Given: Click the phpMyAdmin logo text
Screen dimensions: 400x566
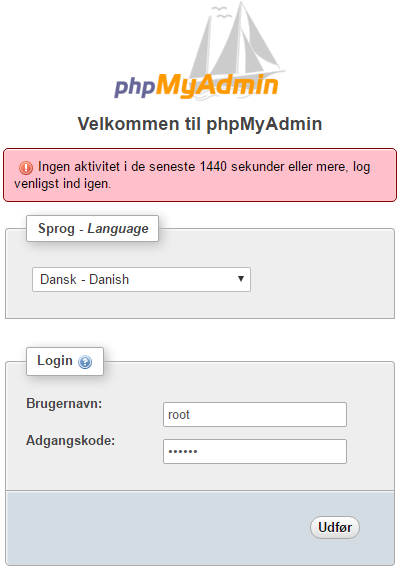Looking at the screenshot, I should tap(196, 86).
